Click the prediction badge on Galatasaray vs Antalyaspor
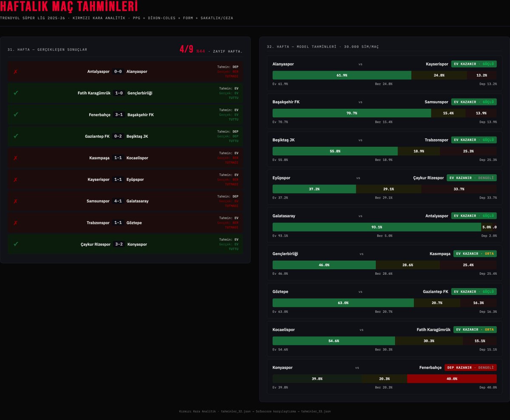The image size is (510, 420). (474, 216)
